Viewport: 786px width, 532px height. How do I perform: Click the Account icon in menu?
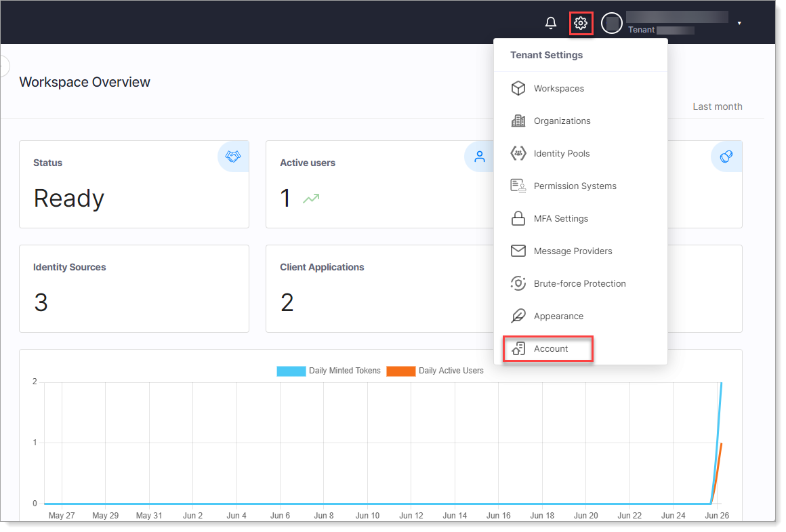coord(518,348)
